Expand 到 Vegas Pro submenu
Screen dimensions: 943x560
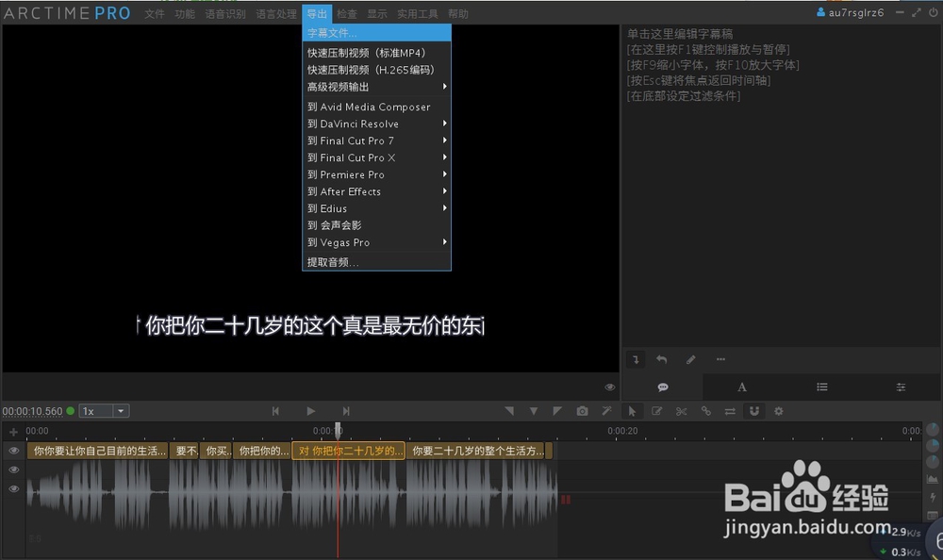[376, 242]
